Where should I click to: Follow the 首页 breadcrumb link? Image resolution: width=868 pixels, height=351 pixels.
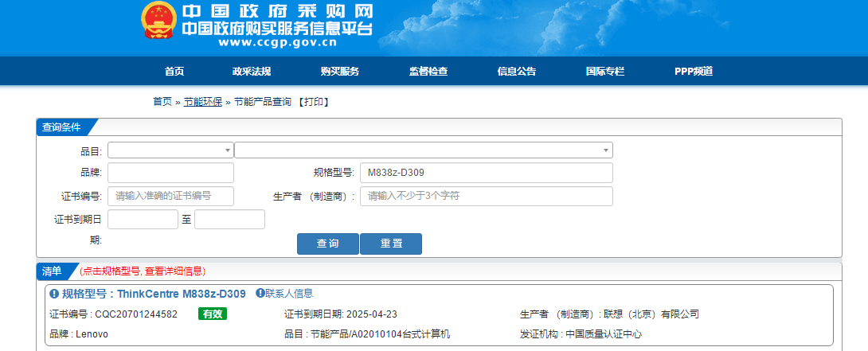click(x=162, y=102)
